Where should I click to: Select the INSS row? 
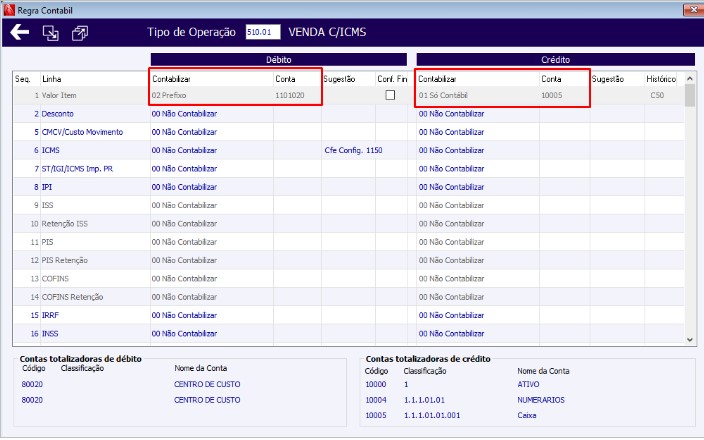(x=349, y=334)
